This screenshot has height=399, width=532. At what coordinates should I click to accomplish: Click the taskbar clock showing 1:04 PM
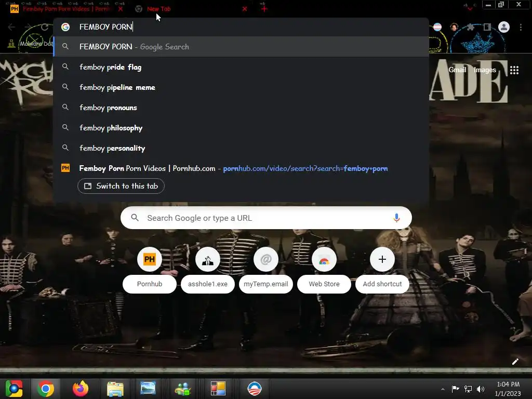[508, 389]
